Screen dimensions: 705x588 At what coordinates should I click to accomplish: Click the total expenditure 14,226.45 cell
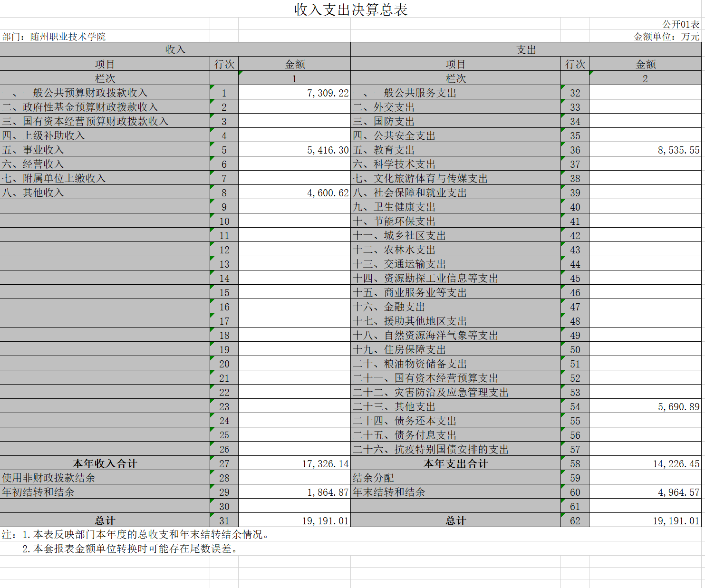645,463
